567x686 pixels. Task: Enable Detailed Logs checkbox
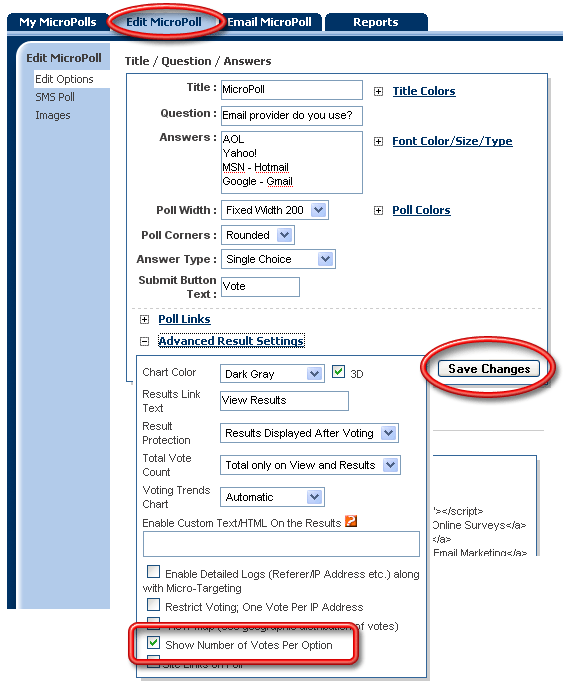153,571
